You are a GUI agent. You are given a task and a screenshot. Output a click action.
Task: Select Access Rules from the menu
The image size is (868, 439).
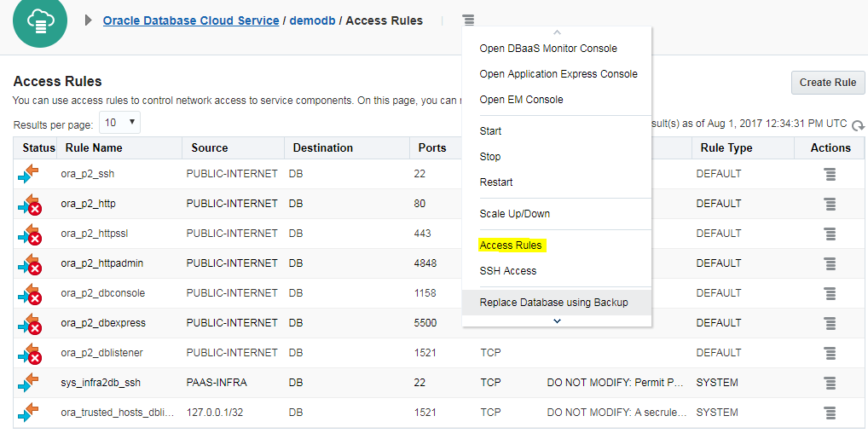click(x=511, y=245)
